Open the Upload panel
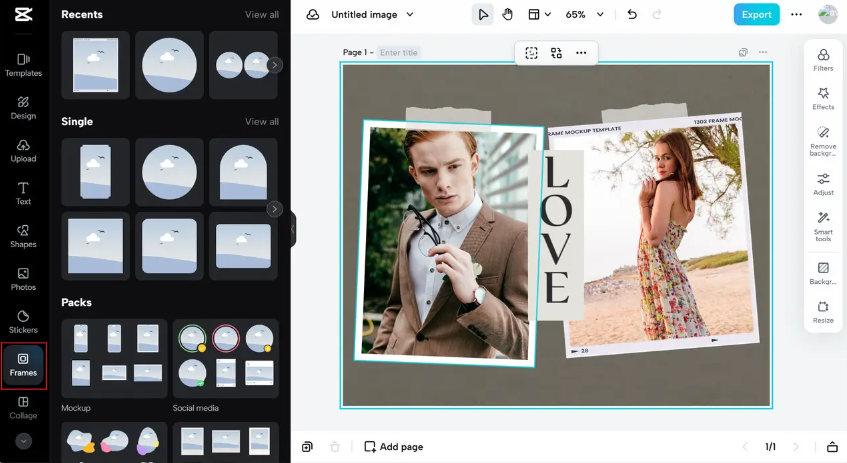This screenshot has width=847, height=463. 23,151
